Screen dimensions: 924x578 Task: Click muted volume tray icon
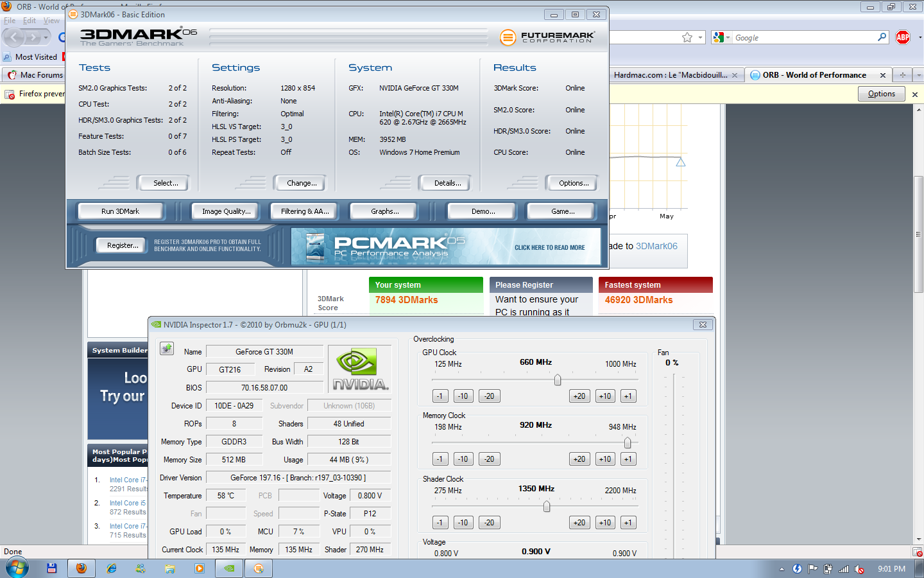859,569
